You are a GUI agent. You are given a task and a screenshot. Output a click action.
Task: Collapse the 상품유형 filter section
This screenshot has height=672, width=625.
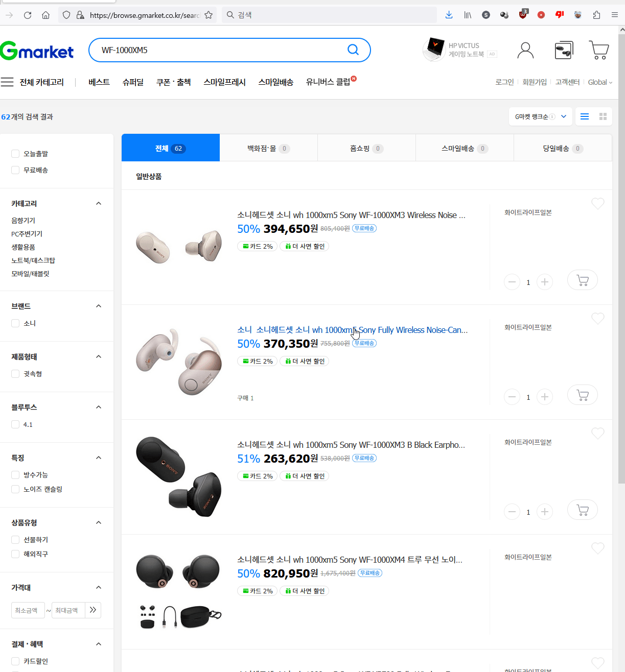point(99,522)
